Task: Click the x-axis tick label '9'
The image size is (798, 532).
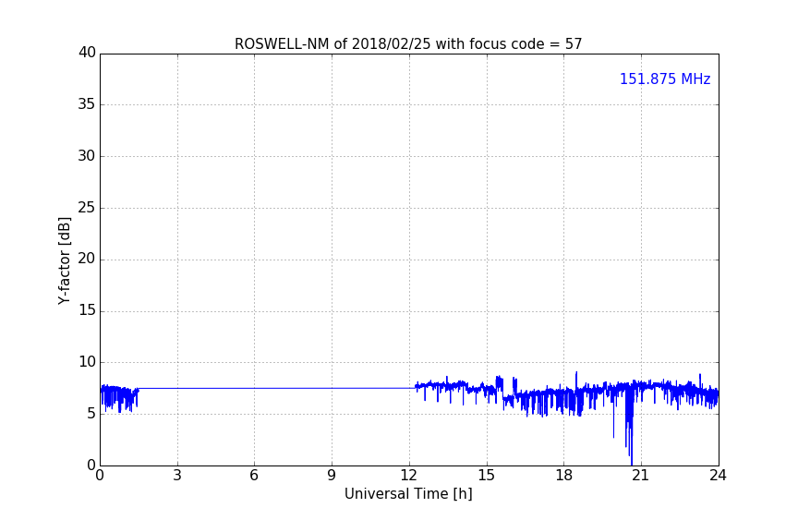Action: point(332,476)
